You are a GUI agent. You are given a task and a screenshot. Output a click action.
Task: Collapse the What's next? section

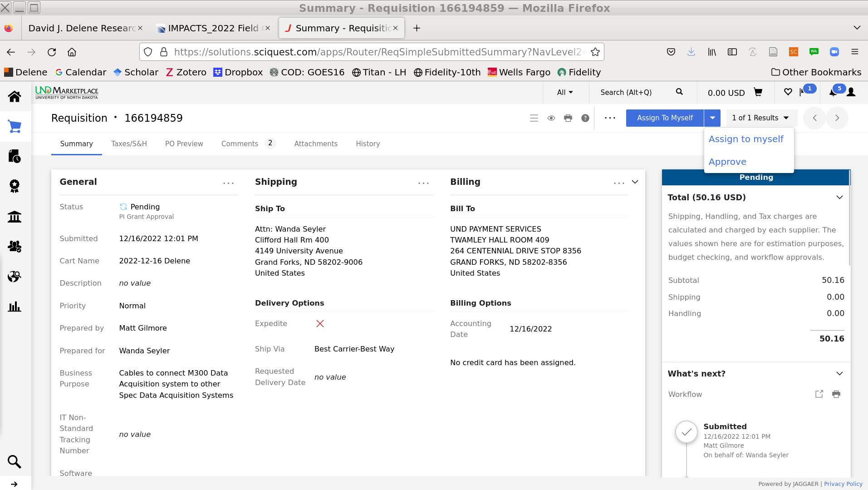pyautogui.click(x=839, y=374)
